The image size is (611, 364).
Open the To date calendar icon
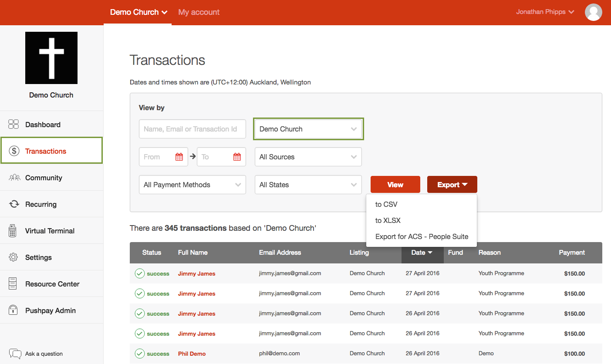(237, 157)
